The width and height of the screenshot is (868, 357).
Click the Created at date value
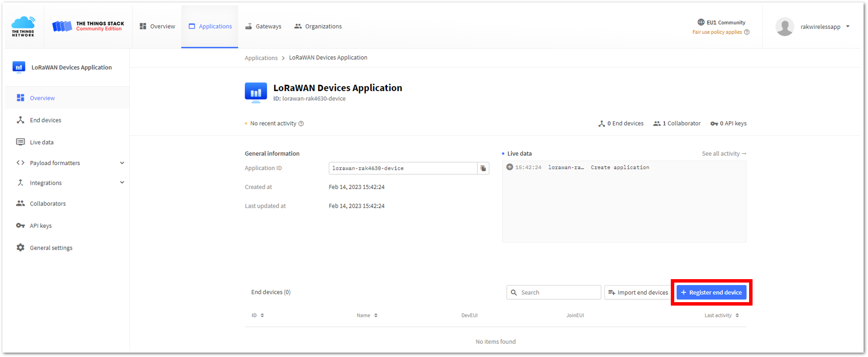[x=357, y=187]
